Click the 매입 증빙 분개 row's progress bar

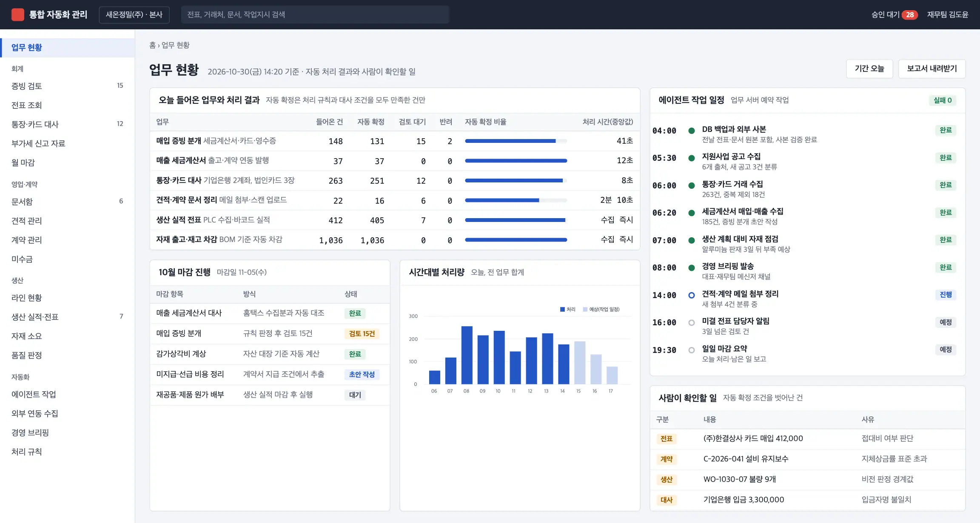(x=516, y=141)
